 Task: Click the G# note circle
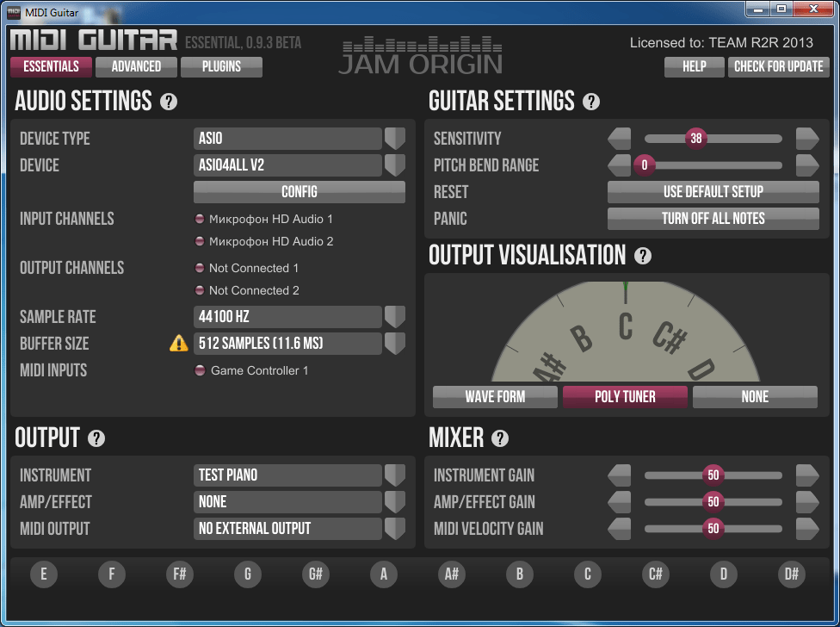316,574
